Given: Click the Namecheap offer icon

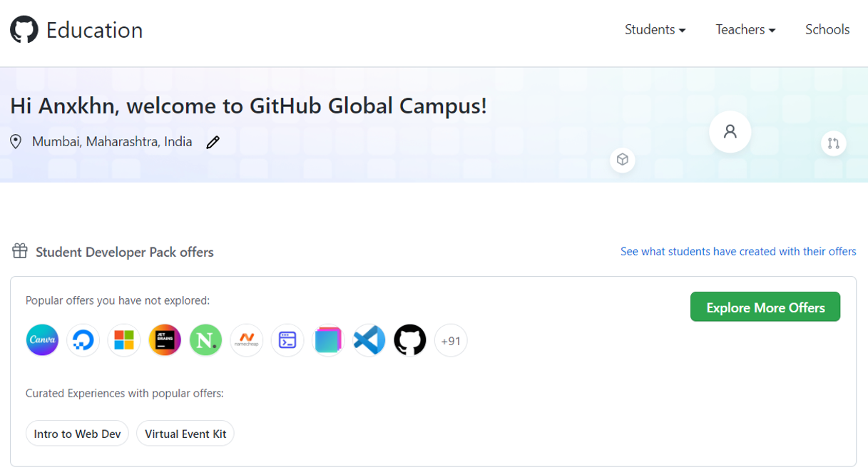Looking at the screenshot, I should 247,340.
